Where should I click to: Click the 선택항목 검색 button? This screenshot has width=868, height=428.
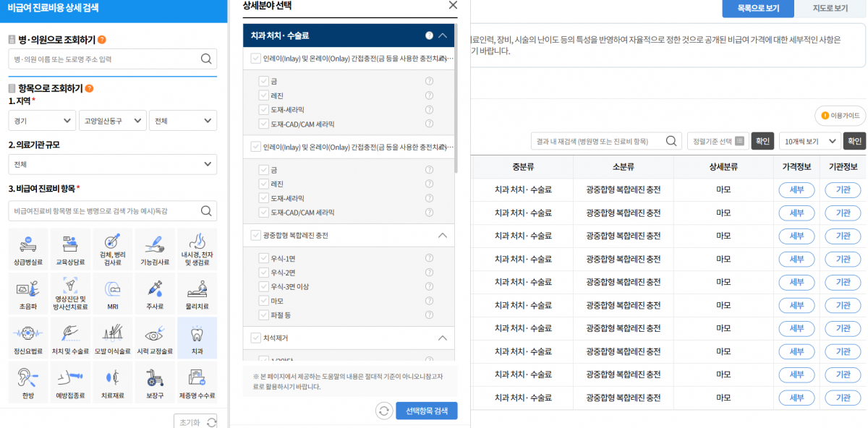pyautogui.click(x=427, y=411)
